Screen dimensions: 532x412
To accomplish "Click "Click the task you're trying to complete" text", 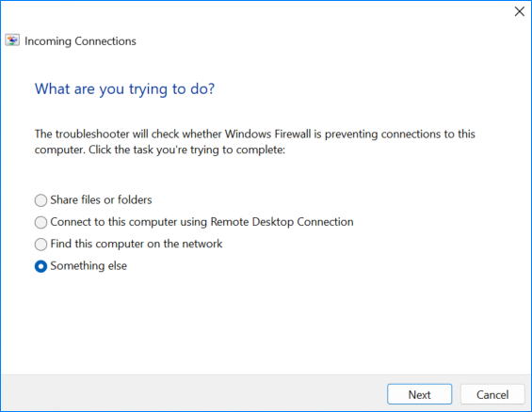I will pos(187,150).
